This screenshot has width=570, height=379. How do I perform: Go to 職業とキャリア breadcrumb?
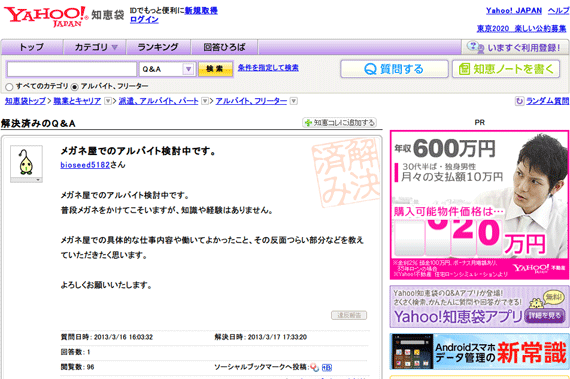[x=77, y=101]
